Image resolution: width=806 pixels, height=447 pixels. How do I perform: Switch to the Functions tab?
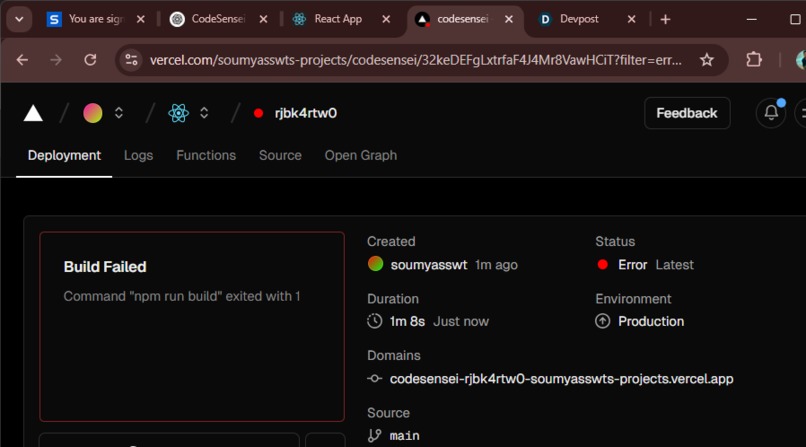tap(206, 155)
